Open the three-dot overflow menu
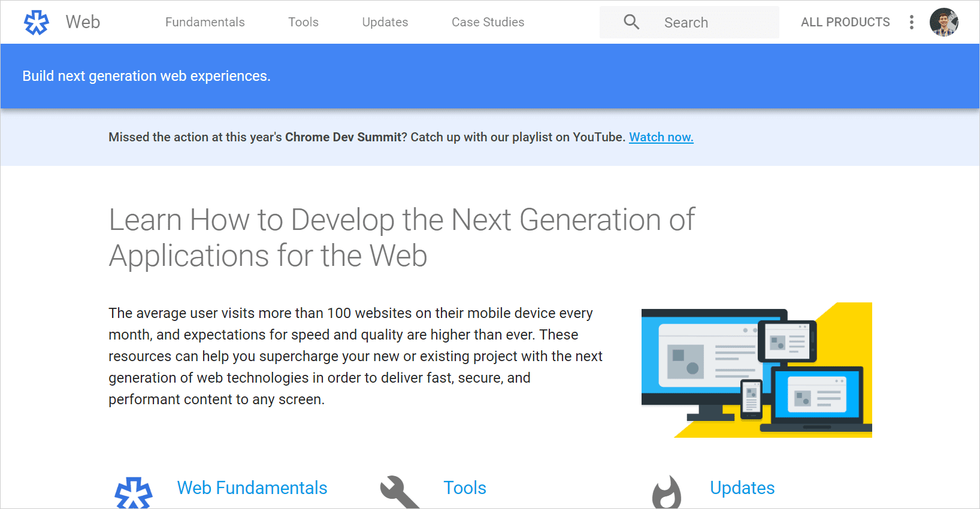980x509 pixels. pos(911,22)
